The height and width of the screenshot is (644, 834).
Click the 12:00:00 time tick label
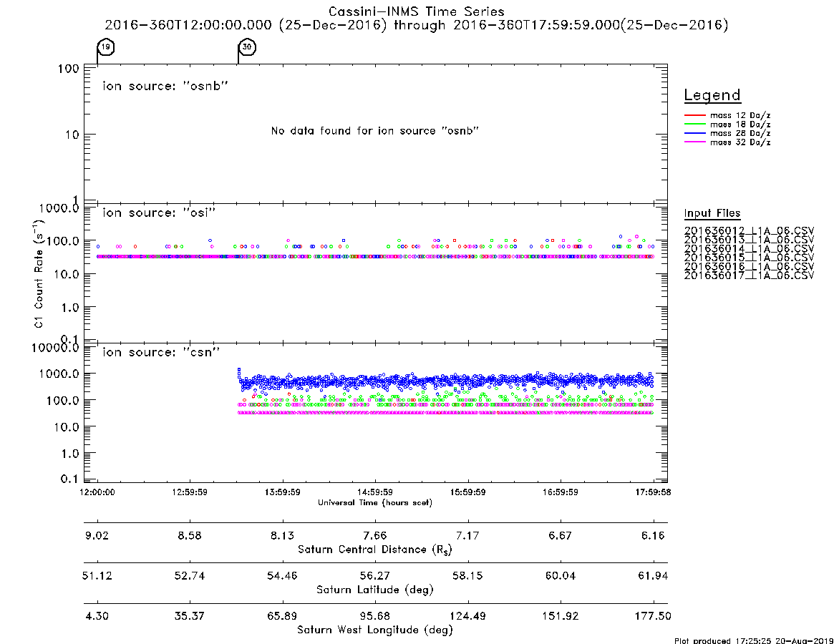(x=97, y=492)
